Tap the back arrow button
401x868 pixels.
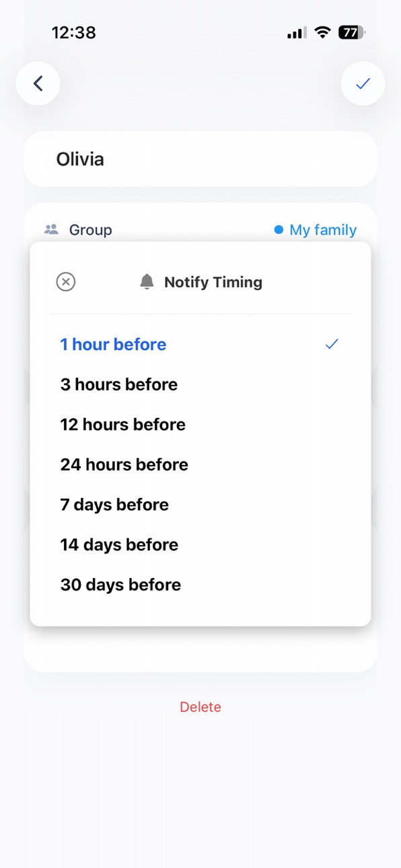[x=38, y=83]
